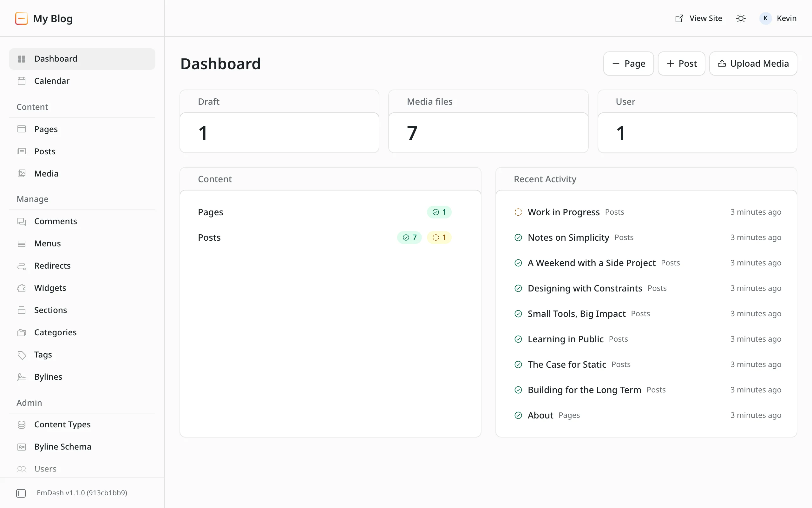Click the Comments bubble icon
This screenshot has height=508, width=812.
(22, 221)
